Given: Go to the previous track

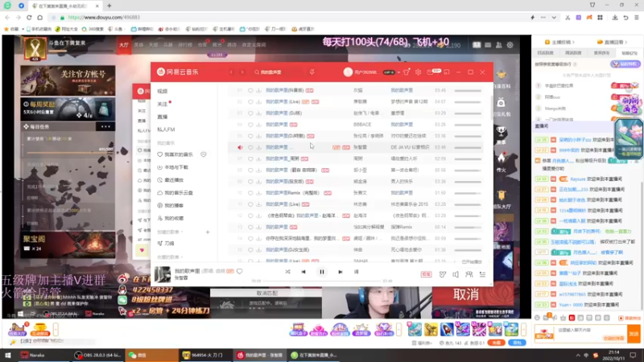Looking at the screenshot, I should (x=303, y=272).
